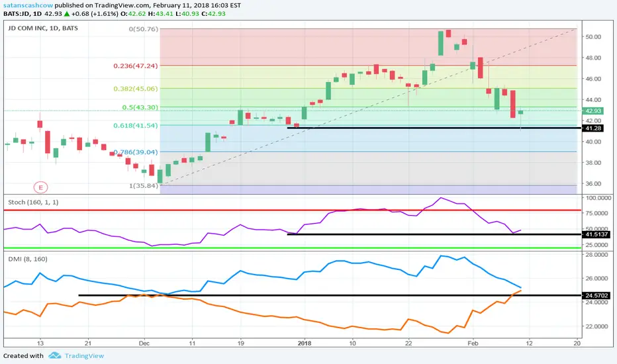
Task: Click the 'JD COM INC, 1D, BATS' chart title
Action: point(43,28)
